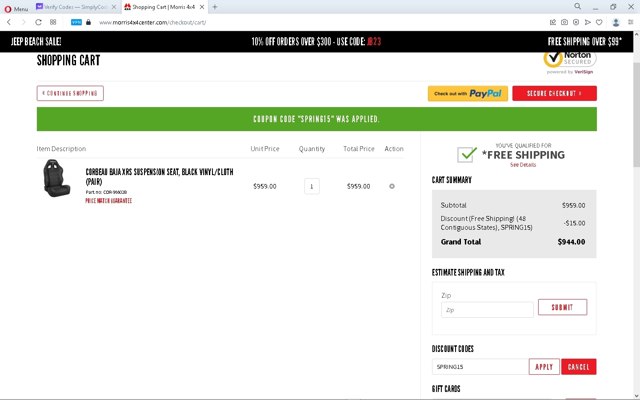Go forward to next page
Image resolution: width=640 pixels, height=400 pixels.
tap(23, 22)
